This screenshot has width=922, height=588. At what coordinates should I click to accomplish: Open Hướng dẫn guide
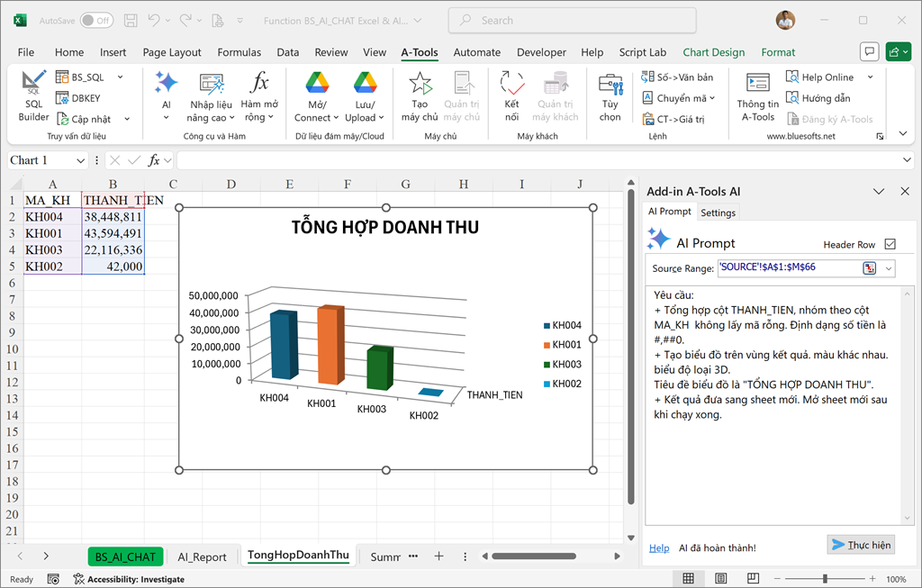tap(818, 98)
